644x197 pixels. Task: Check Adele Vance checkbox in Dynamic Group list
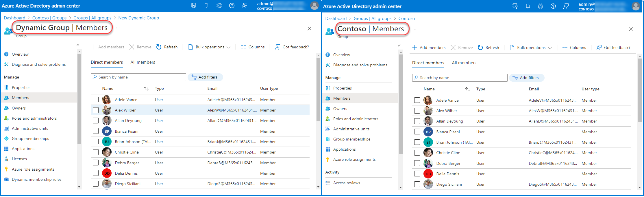[x=96, y=100]
